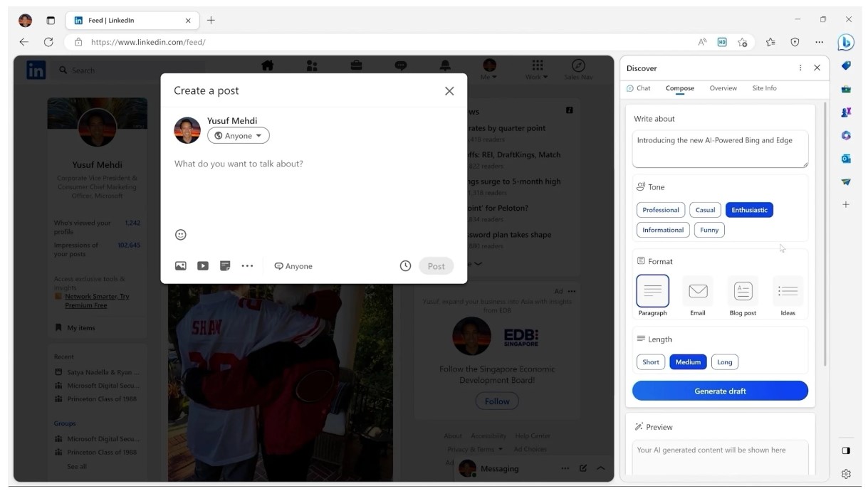Screen dimensions: 868x491
Task: Open tab actions menu icon
Action: [50, 20]
